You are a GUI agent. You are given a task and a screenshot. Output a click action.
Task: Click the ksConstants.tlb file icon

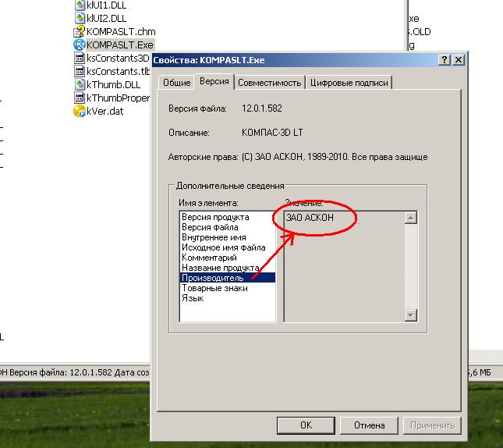[x=79, y=71]
